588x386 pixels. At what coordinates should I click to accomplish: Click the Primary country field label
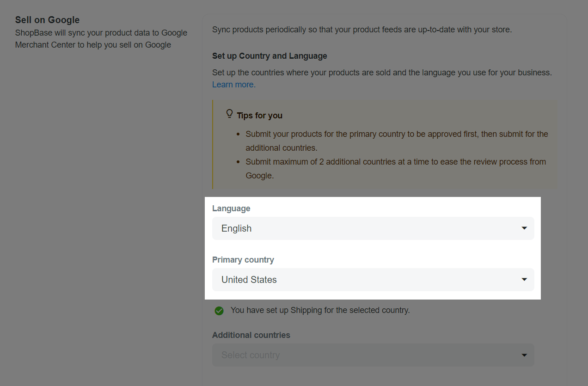click(x=243, y=260)
